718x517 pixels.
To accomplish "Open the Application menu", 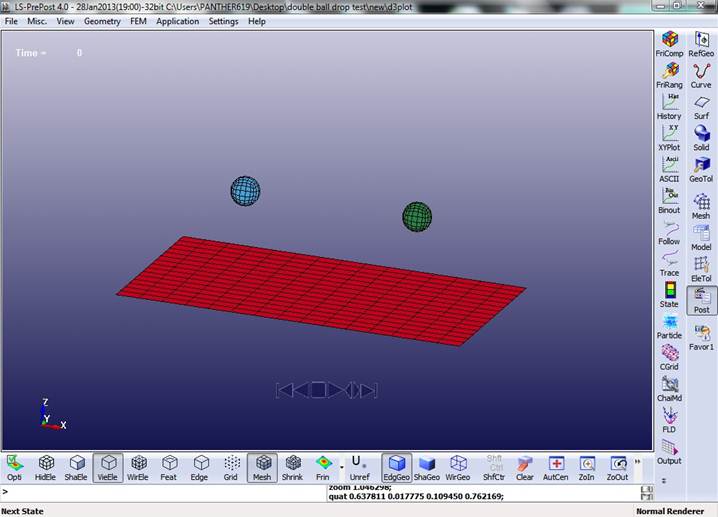I will tap(178, 21).
